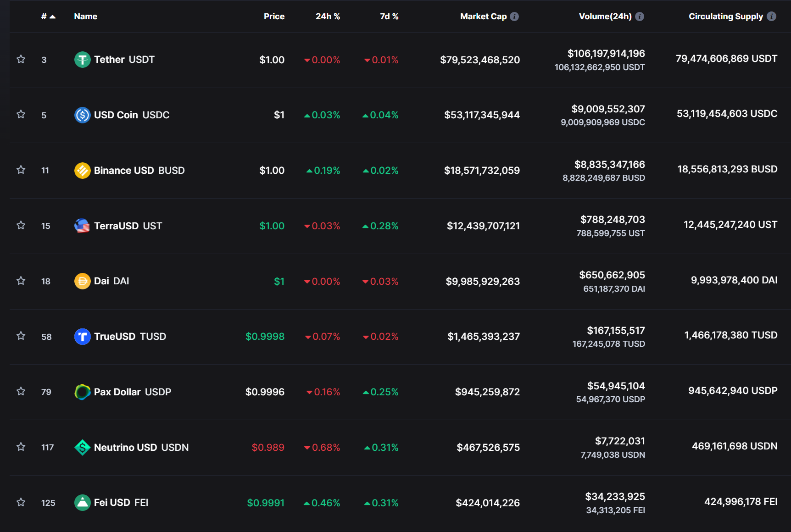Click the Binance USD logo icon

point(82,170)
